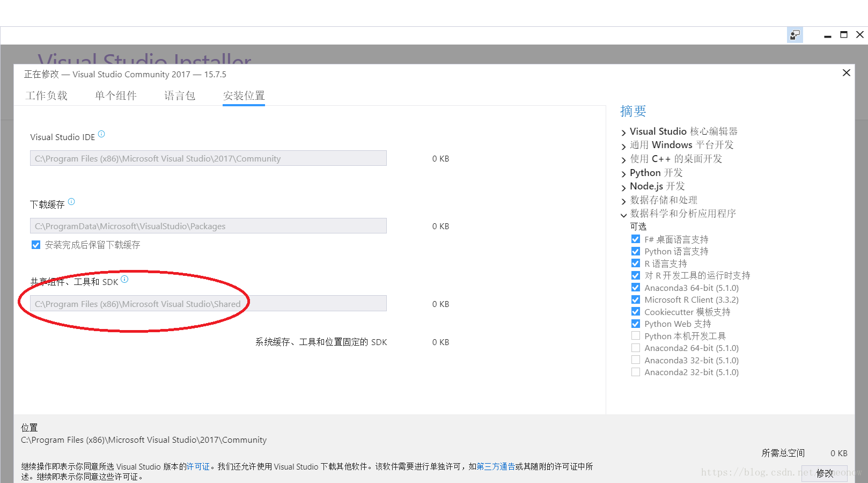Enable Anaconda2 64-bit (5.1.0)
868x483 pixels.
pyautogui.click(x=636, y=348)
